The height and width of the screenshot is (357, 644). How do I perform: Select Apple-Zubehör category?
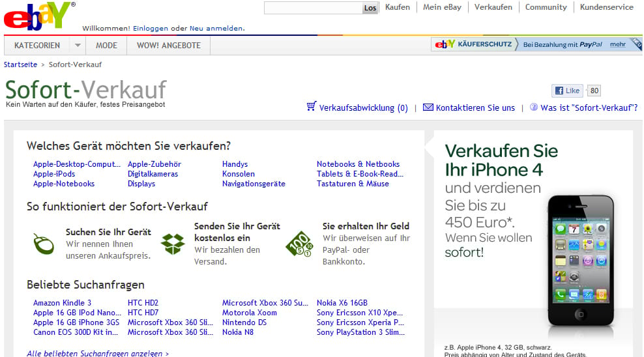coord(154,164)
